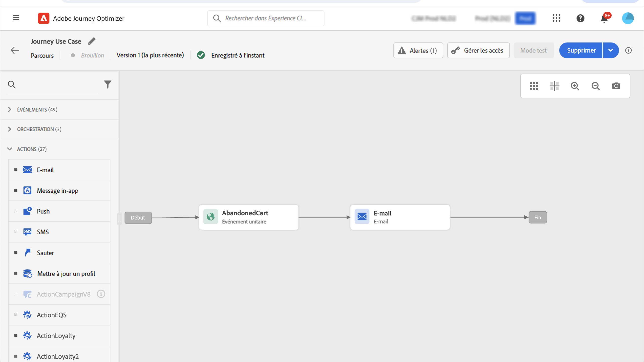Viewport: 644px width, 362px height.
Task: Take a canvas screenshot with camera icon
Action: [616, 86]
